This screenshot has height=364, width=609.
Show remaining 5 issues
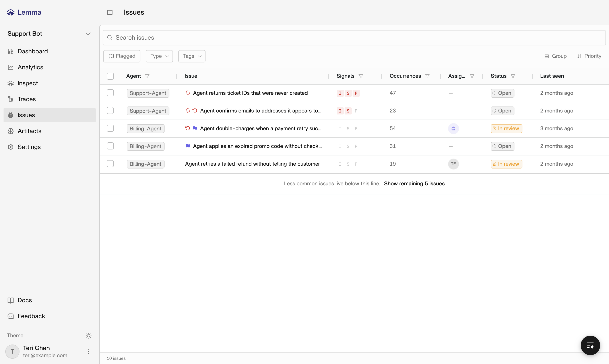[x=414, y=184]
